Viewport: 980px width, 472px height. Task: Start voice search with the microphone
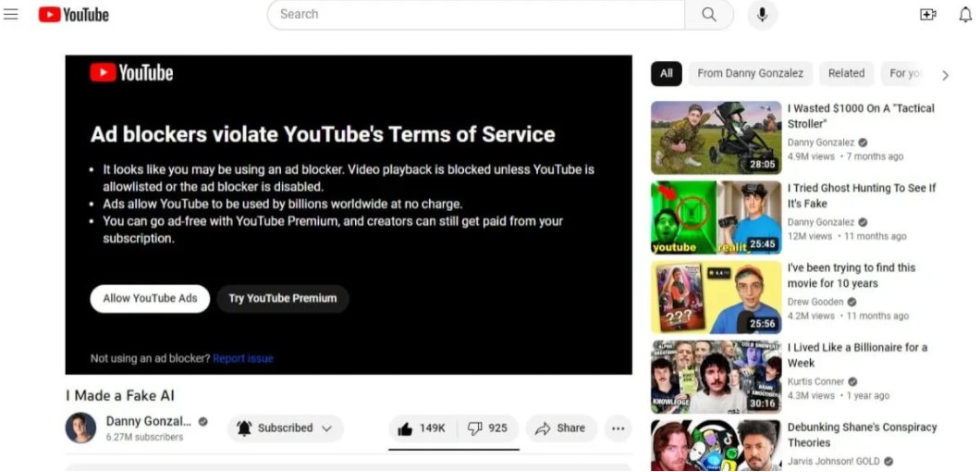(x=762, y=15)
